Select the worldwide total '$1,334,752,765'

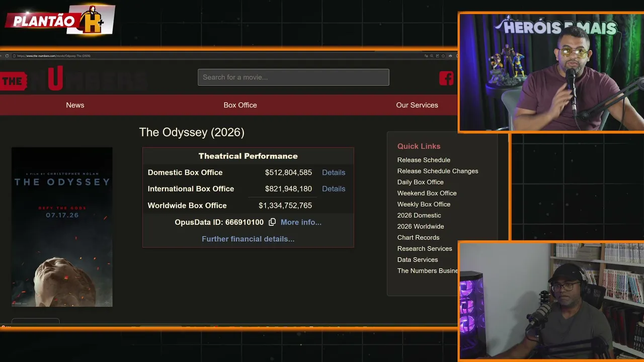click(285, 206)
